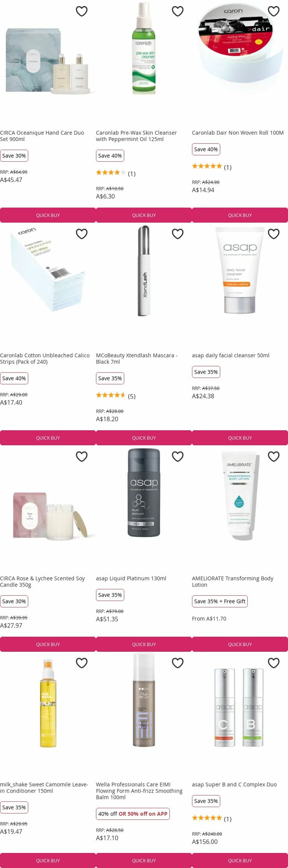Click the 40% off OR 50% off on APP badge
The height and width of the screenshot is (868, 288).
point(133,813)
